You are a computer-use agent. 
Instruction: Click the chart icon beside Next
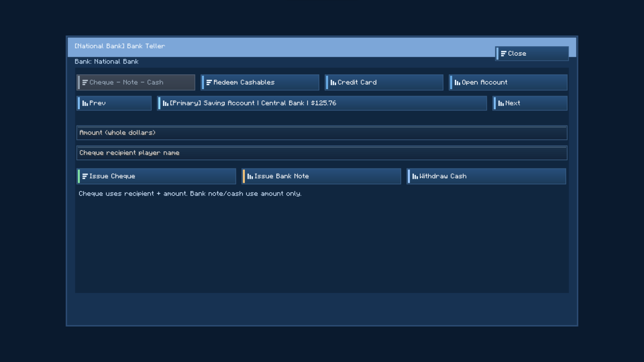tap(501, 103)
